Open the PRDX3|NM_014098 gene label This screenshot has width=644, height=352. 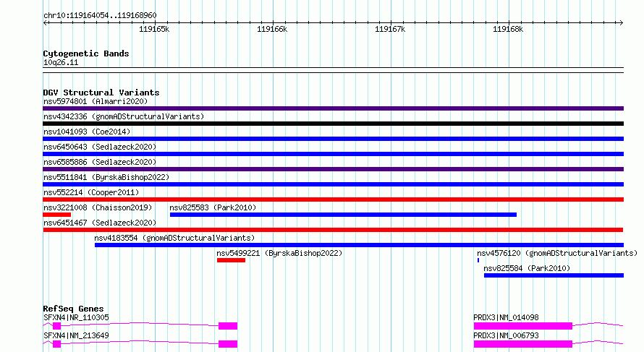(506, 317)
